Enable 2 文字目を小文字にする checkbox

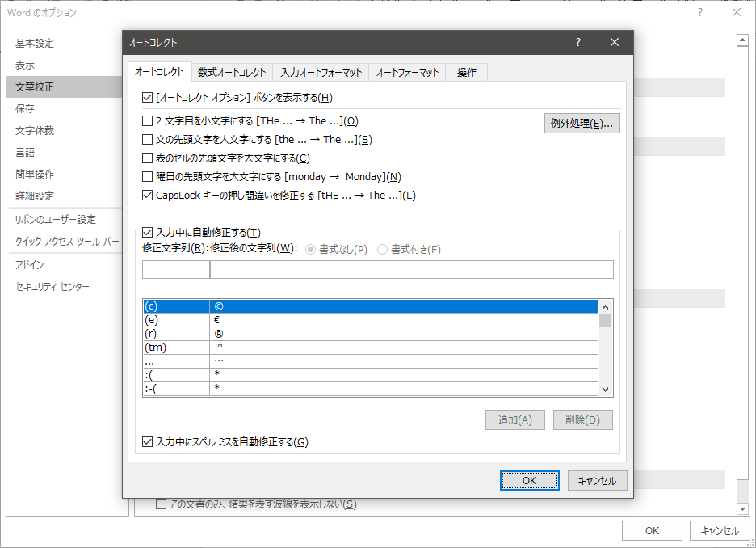148,120
